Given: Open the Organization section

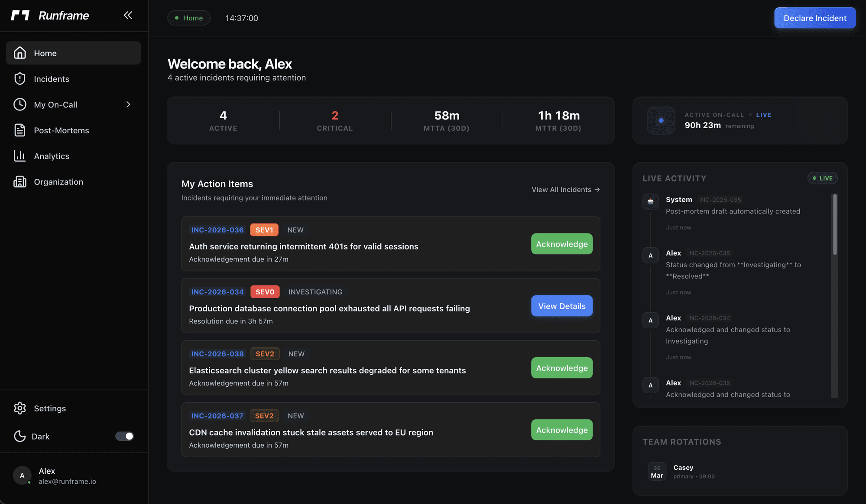Looking at the screenshot, I should click(58, 182).
